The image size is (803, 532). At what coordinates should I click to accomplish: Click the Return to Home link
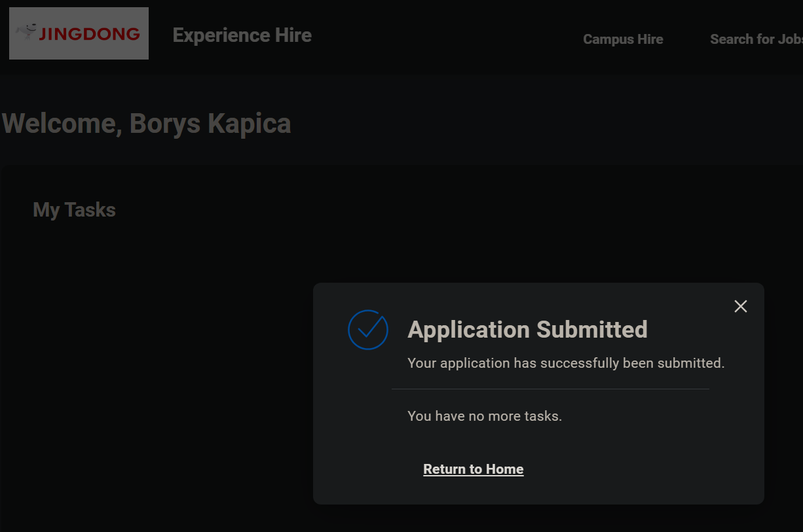(473, 469)
